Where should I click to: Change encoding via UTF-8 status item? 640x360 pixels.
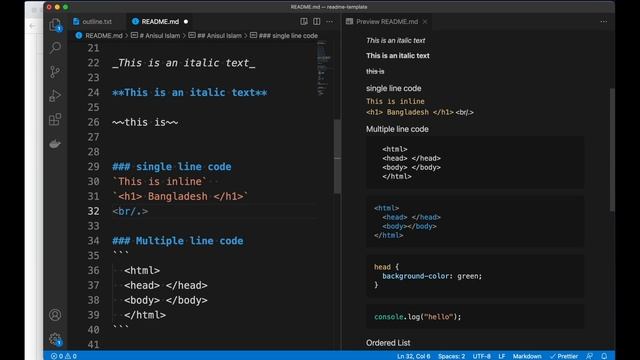pyautogui.click(x=482, y=356)
